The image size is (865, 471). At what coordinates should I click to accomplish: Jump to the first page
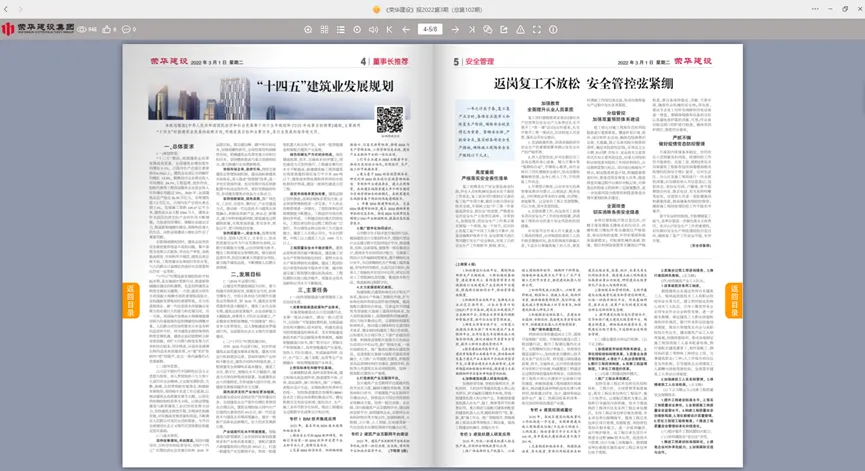click(389, 30)
